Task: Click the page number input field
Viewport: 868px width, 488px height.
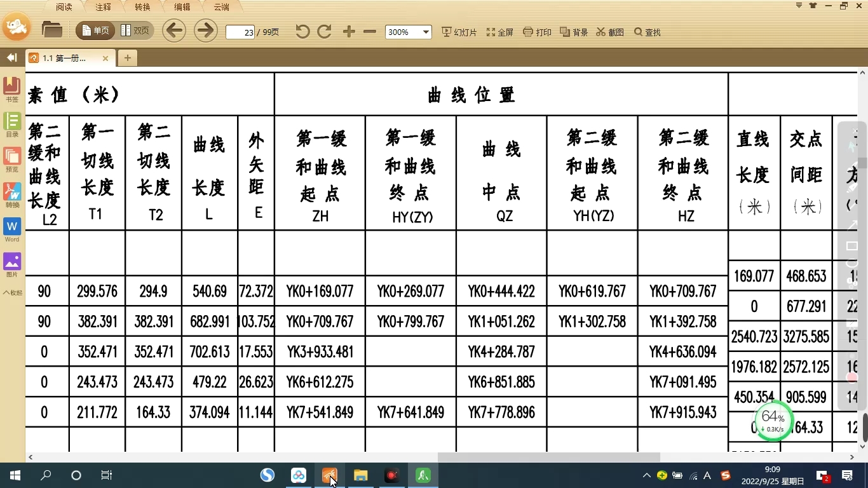Action: click(240, 32)
